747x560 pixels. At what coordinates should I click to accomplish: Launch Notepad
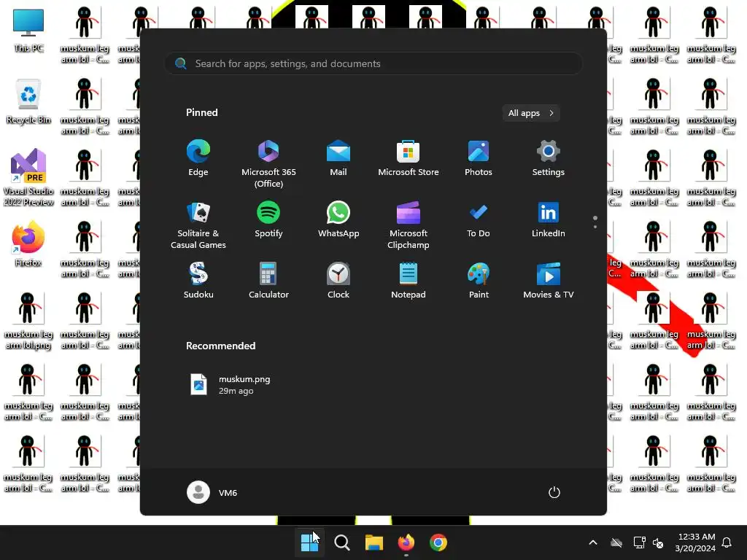pos(409,281)
